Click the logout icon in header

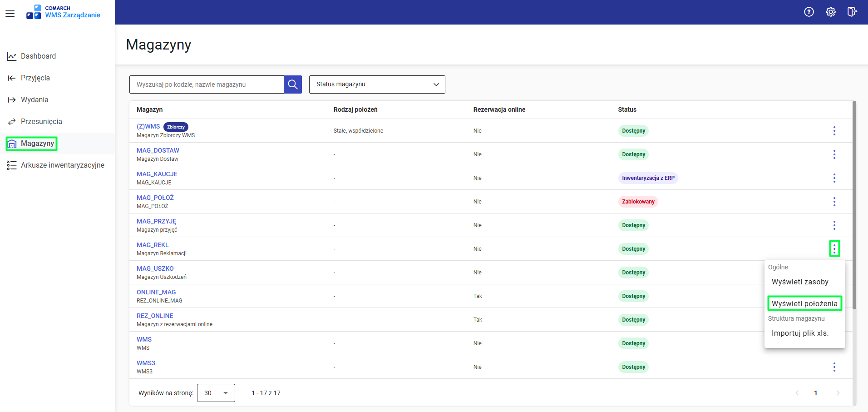pos(852,12)
